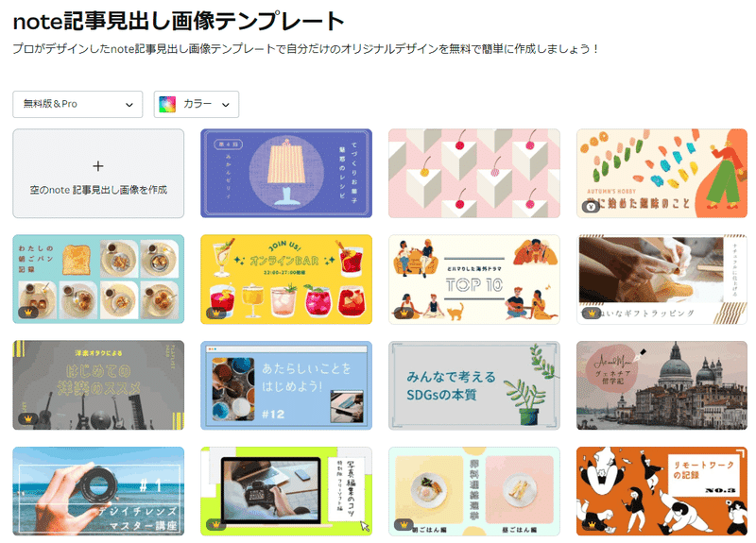Click yen badge on autumn hobby template
756x543 pixels.
(x=592, y=207)
